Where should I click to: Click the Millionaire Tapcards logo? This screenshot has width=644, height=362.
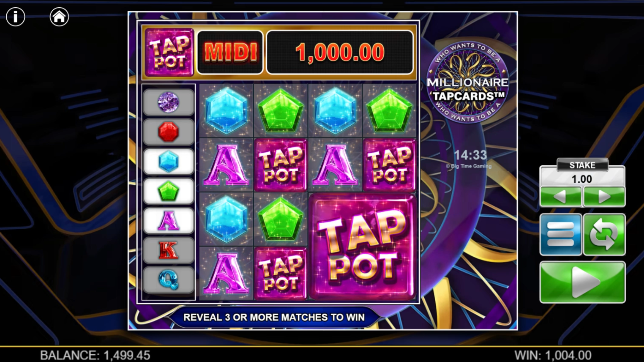pos(468,82)
